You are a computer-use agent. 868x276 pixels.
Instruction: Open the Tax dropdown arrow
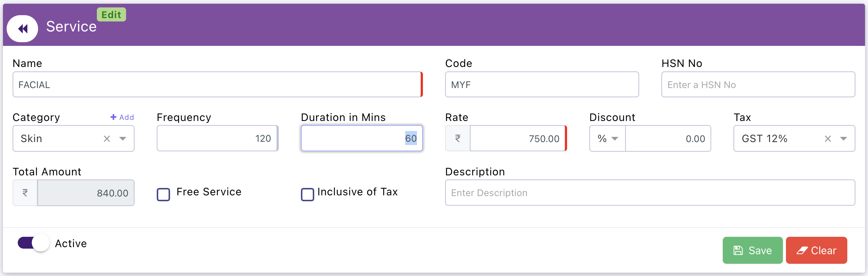point(844,139)
